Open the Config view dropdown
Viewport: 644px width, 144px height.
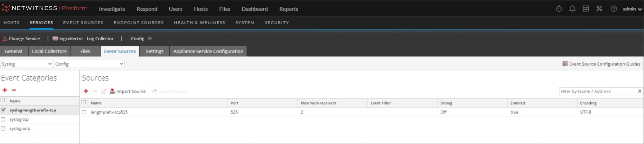[89, 64]
